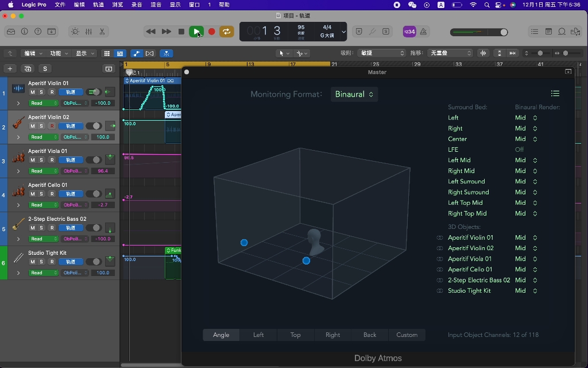The height and width of the screenshot is (368, 588).
Task: Open the 编辑 dropdown in tracks toolbar
Action: pos(33,53)
